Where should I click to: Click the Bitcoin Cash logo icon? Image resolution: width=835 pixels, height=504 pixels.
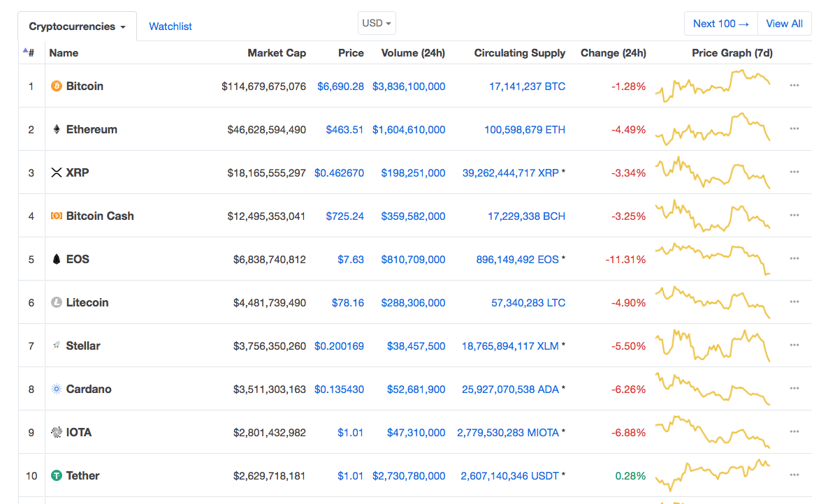(57, 216)
